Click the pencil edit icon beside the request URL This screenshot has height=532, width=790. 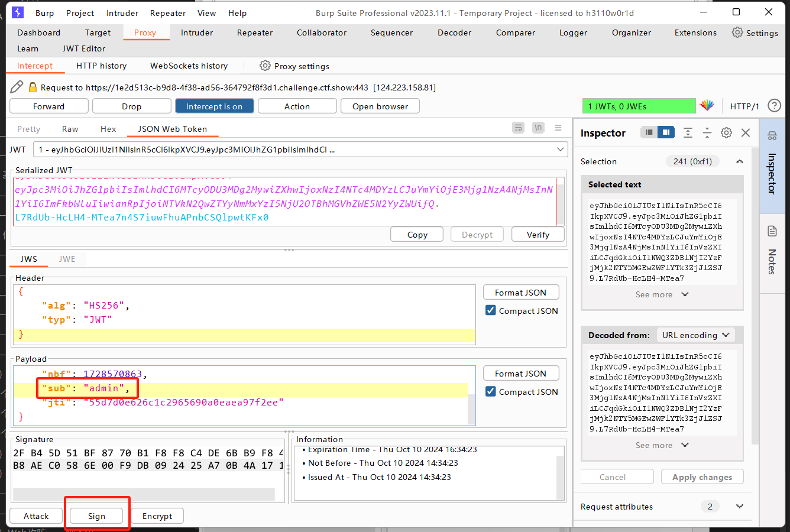[17, 87]
